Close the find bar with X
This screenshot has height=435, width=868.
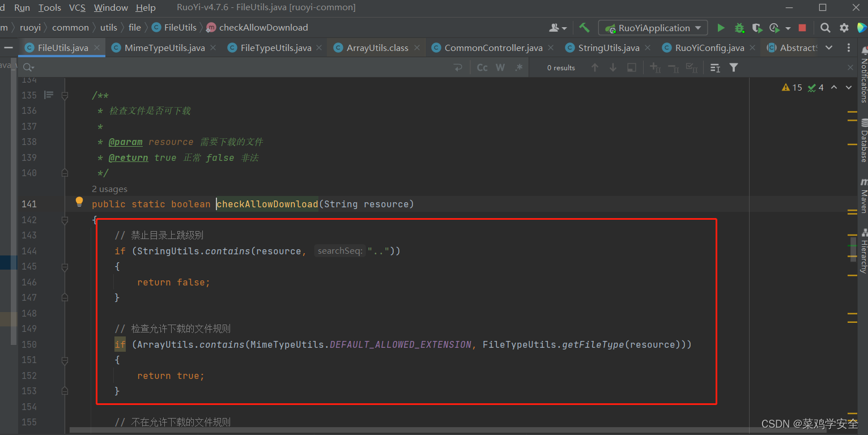coord(850,67)
